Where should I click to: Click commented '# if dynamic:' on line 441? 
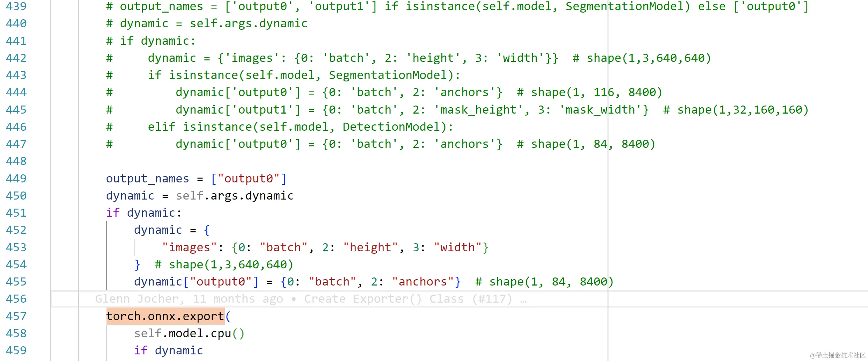(151, 41)
